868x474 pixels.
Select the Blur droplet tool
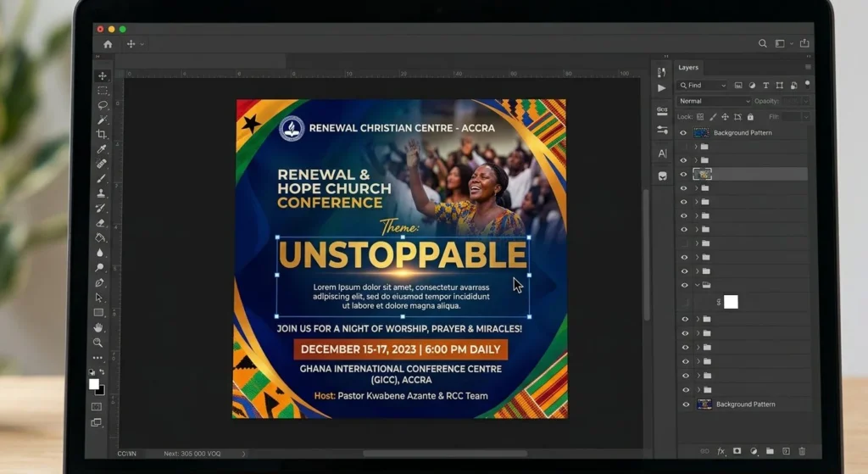pyautogui.click(x=100, y=253)
